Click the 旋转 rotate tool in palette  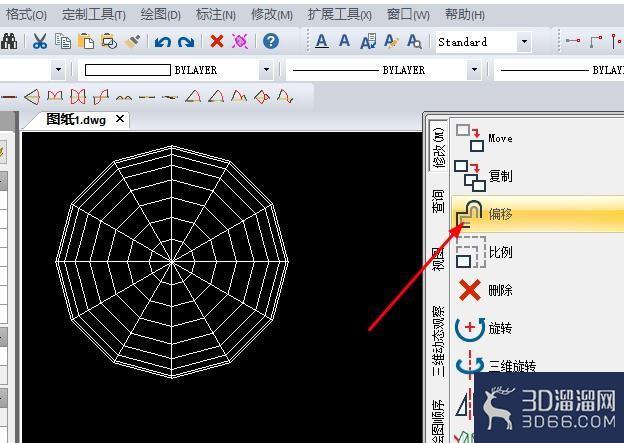pos(537,328)
